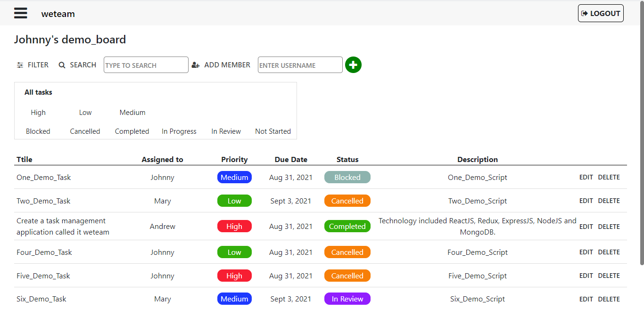Image resolution: width=644 pixels, height=309 pixels.
Task: Filter by In Progress status
Action: click(179, 131)
